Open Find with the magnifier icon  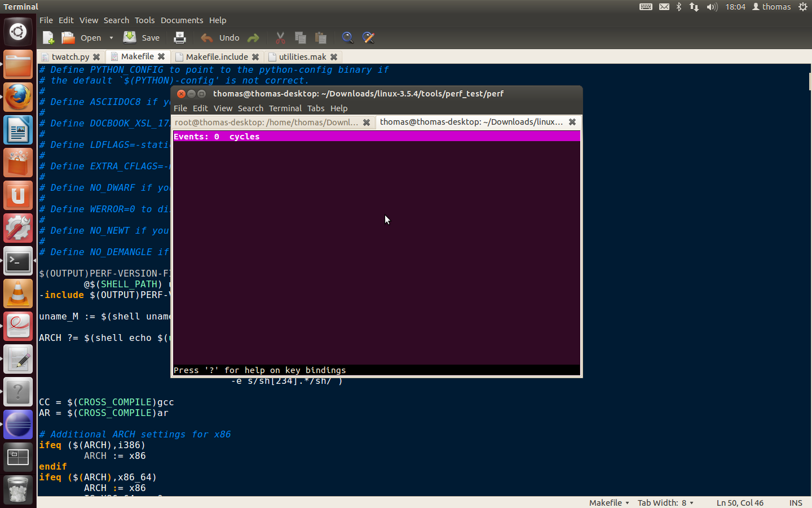[x=348, y=38]
